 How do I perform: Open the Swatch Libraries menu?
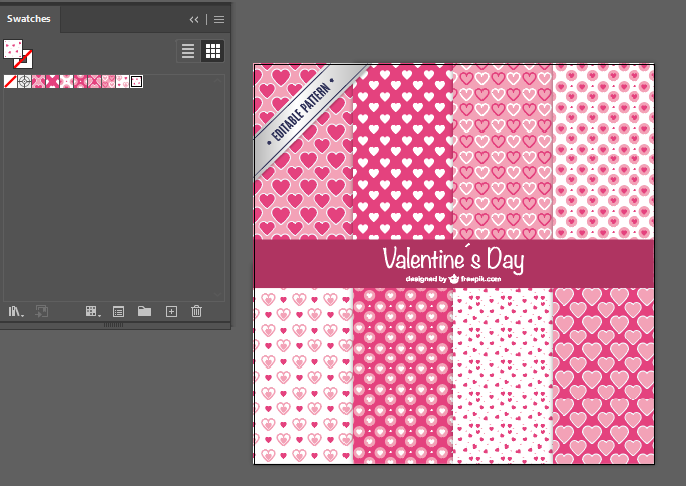(x=16, y=311)
